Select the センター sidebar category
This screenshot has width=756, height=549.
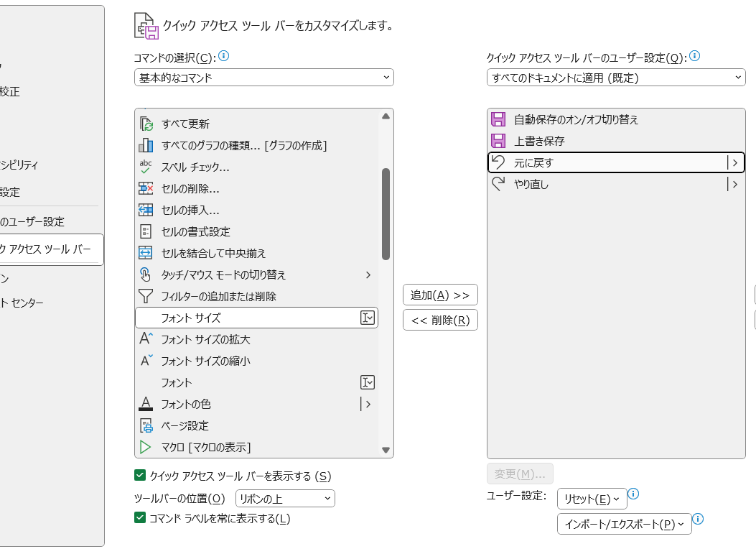pos(22,303)
